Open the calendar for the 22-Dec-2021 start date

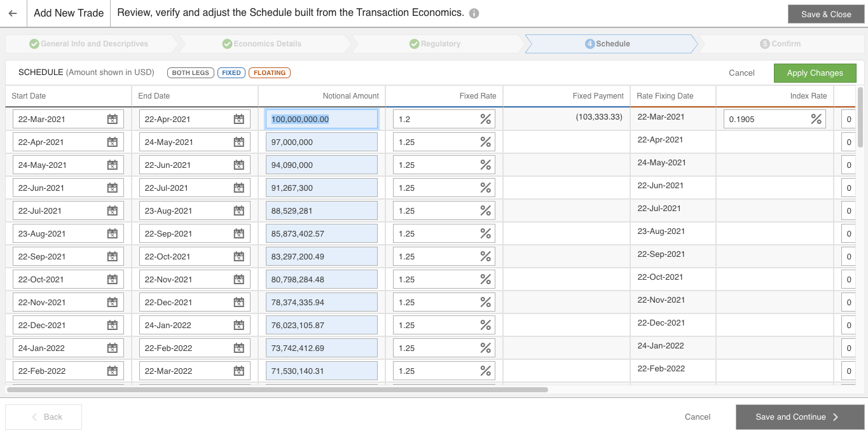112,325
